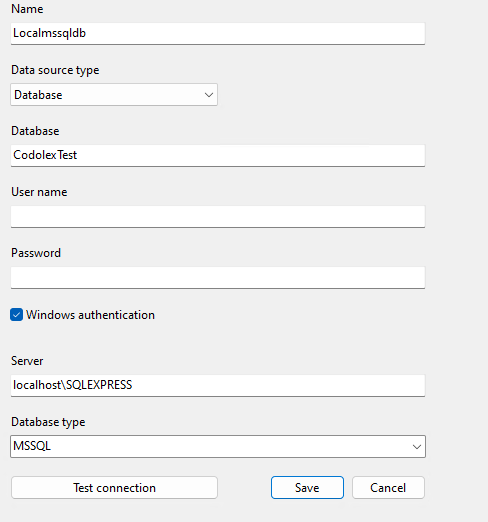Save the data source settings

pos(307,488)
